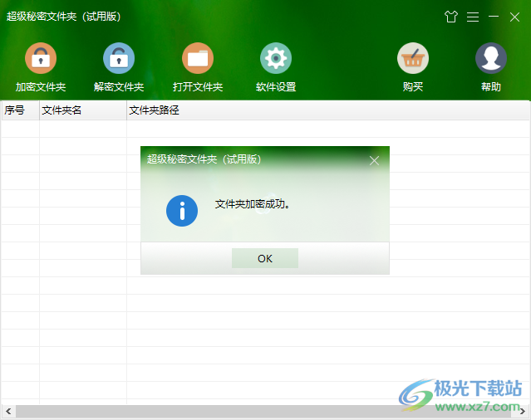Viewport: 531px width, 420px height.
Task: Click the 文件夹名 column header
Action: coord(83,110)
